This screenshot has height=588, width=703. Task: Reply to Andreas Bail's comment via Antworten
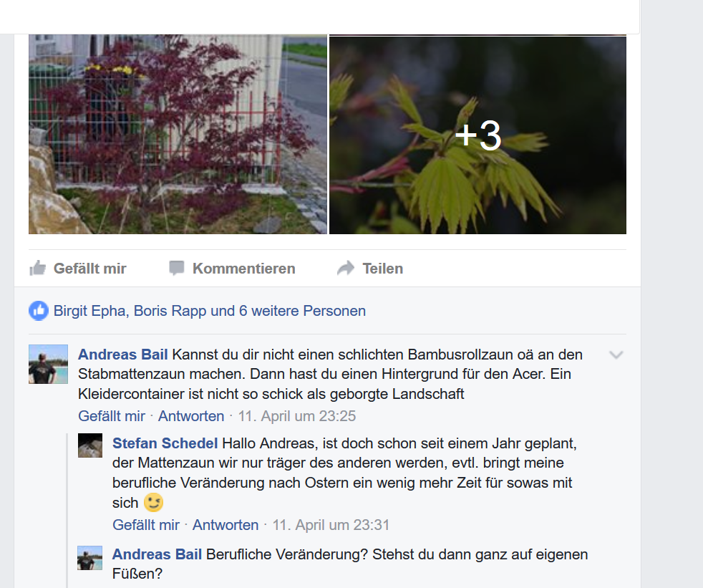191,416
